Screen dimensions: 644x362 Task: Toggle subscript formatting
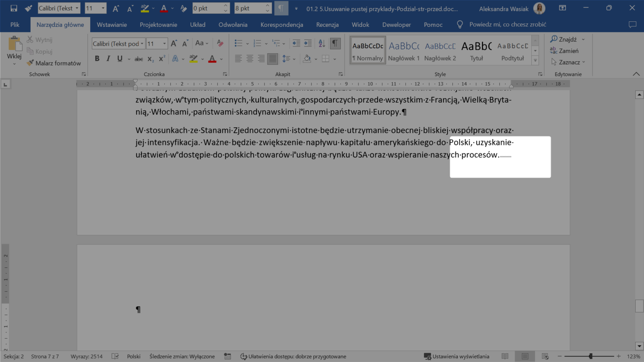pyautogui.click(x=151, y=59)
